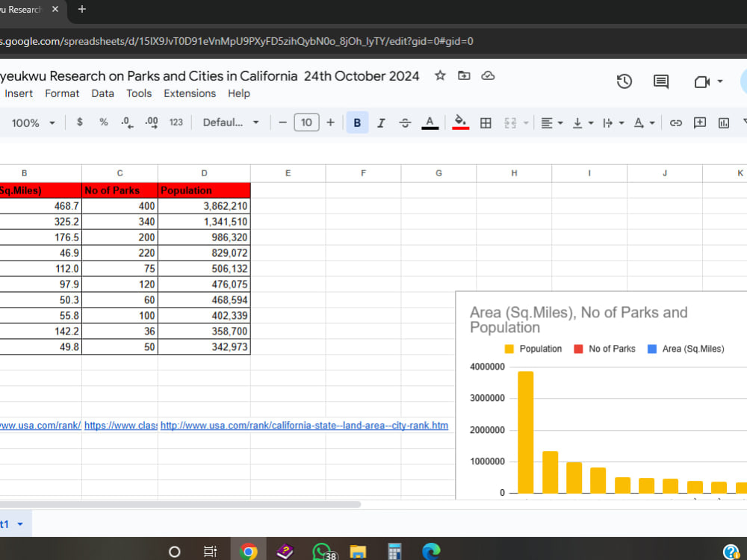Open text rotation dropdown
The height and width of the screenshot is (560, 747).
[644, 123]
